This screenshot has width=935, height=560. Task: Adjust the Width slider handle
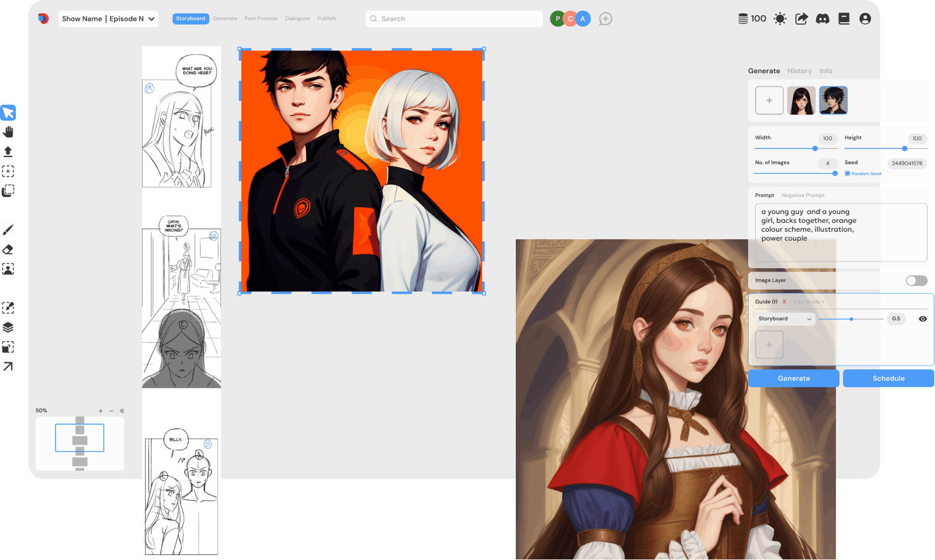(x=815, y=148)
